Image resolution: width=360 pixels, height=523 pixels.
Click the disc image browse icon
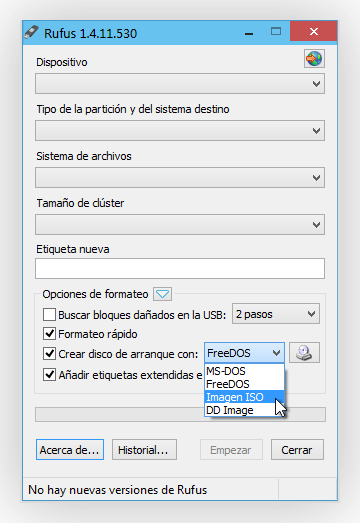click(x=304, y=353)
